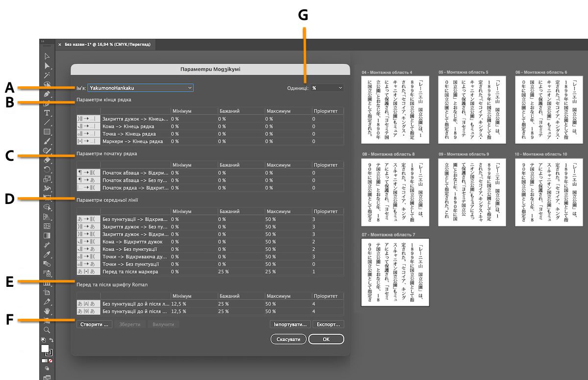The image size is (588, 380).
Task: Select the Width tool
Action: (47, 188)
